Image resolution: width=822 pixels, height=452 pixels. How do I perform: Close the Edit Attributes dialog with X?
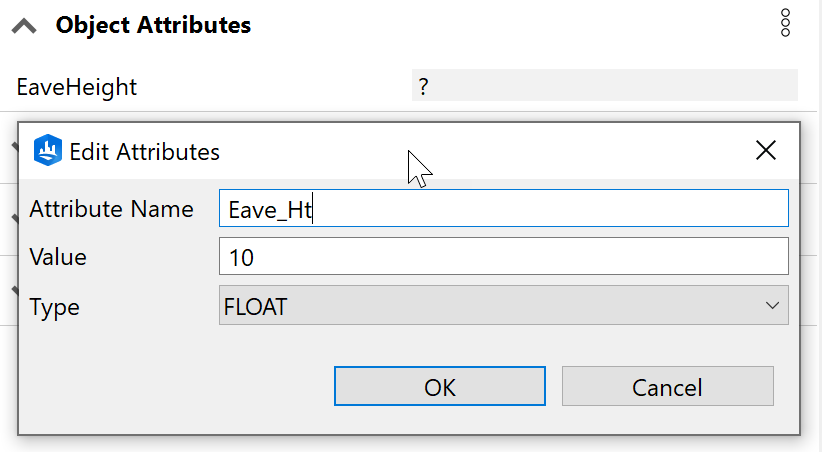tap(766, 151)
